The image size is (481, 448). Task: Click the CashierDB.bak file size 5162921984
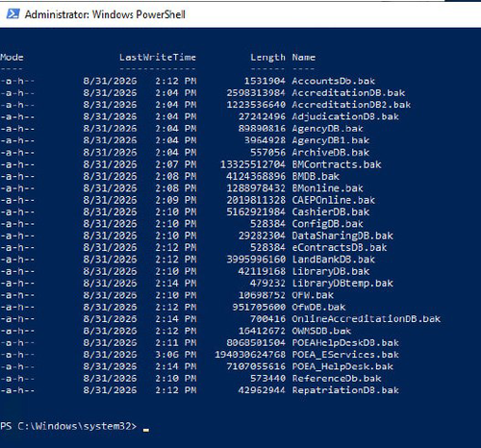pos(256,212)
